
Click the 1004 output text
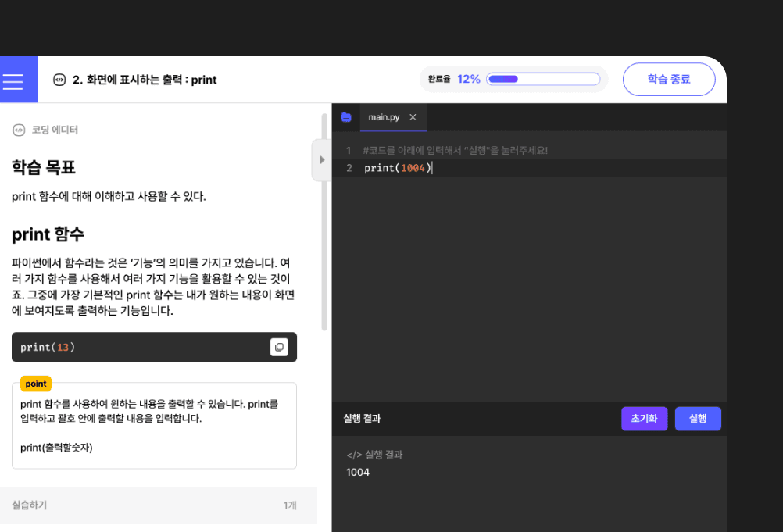(357, 472)
